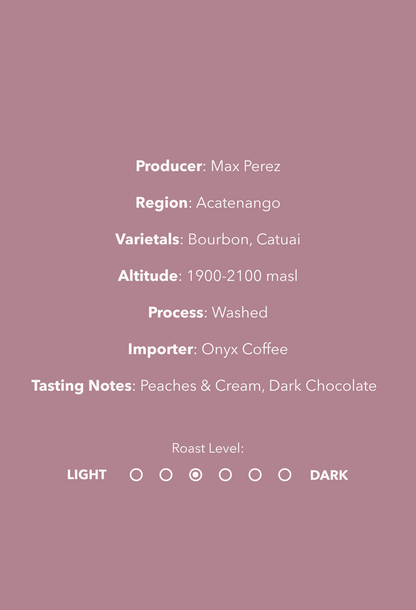Click the Onyx Coffee importer name
Viewport: 416px width, 610px height.
244,349
